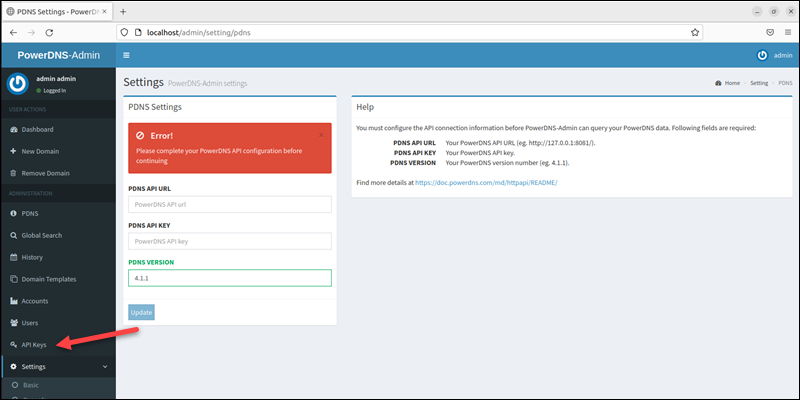Viewport: 800px width, 400px height.
Task: Click the Setting breadcrumb item
Action: tap(759, 83)
